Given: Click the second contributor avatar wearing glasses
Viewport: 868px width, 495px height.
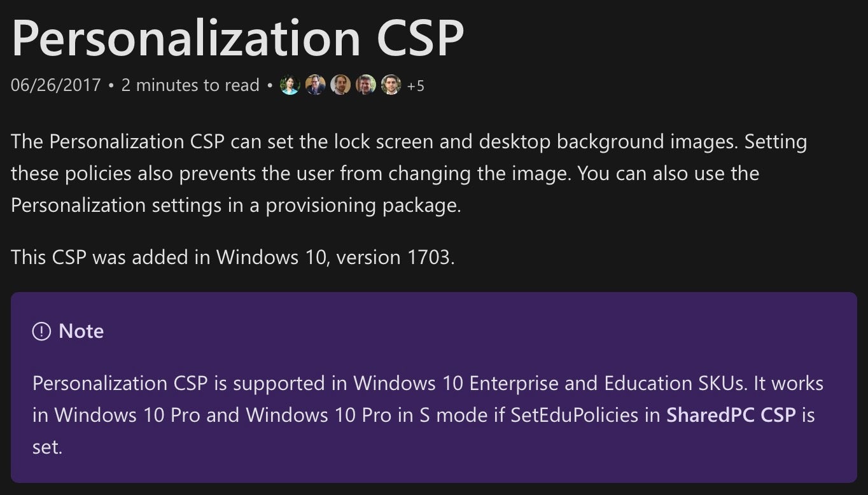Looking at the screenshot, I should point(315,85).
